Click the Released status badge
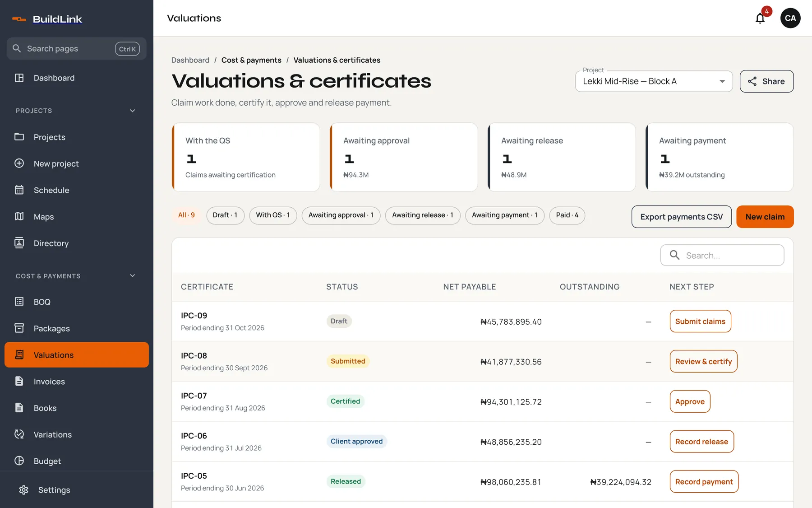812x508 pixels. (346, 481)
